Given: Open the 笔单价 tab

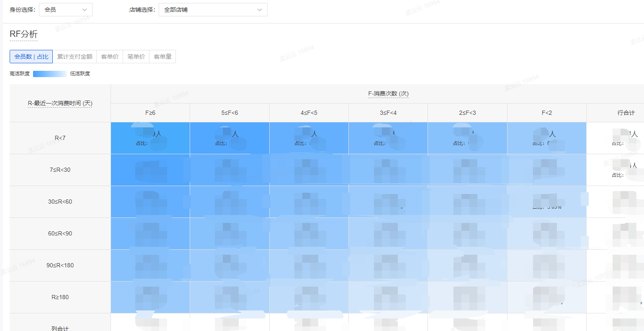Looking at the screenshot, I should click(x=136, y=57).
